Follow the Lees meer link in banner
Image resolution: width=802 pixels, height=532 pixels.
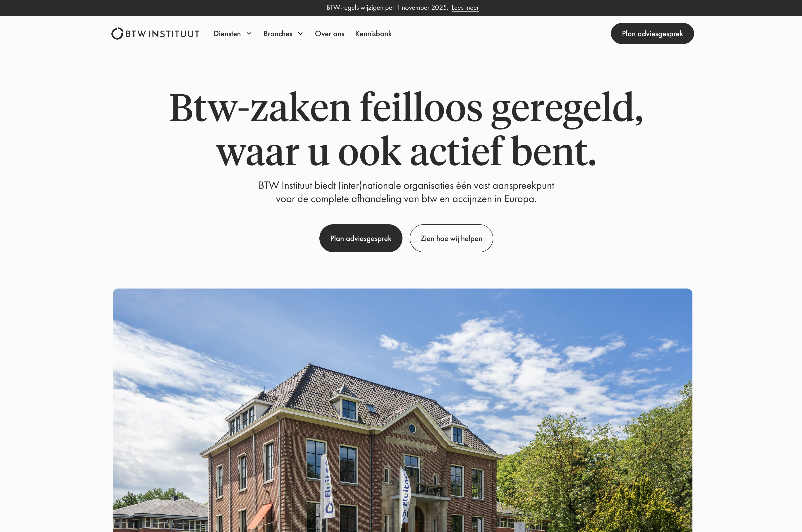(465, 7)
